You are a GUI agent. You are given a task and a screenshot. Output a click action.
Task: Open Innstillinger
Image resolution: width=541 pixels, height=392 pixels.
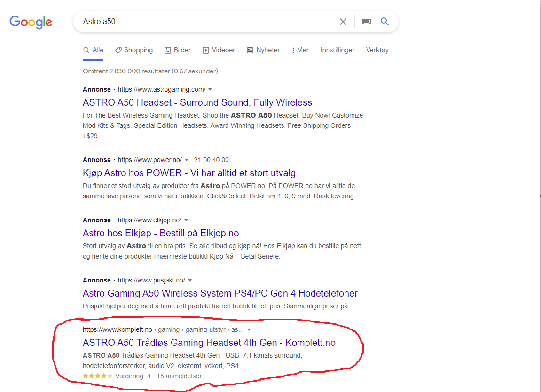[337, 50]
